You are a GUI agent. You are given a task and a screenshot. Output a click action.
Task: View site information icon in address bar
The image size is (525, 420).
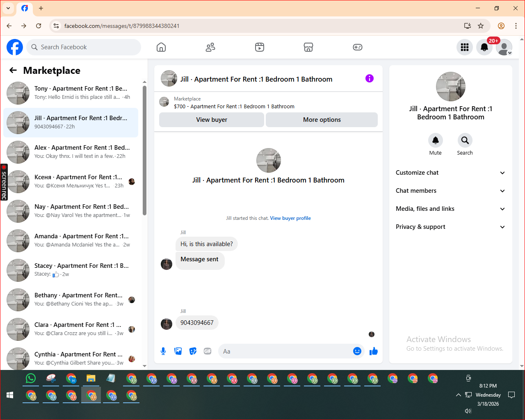tap(56, 26)
